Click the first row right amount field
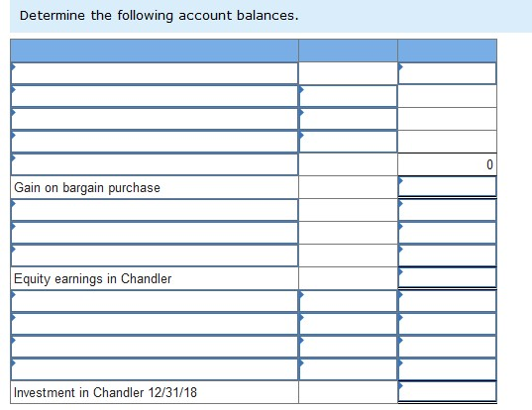This screenshot has width=532, height=410. [447, 73]
